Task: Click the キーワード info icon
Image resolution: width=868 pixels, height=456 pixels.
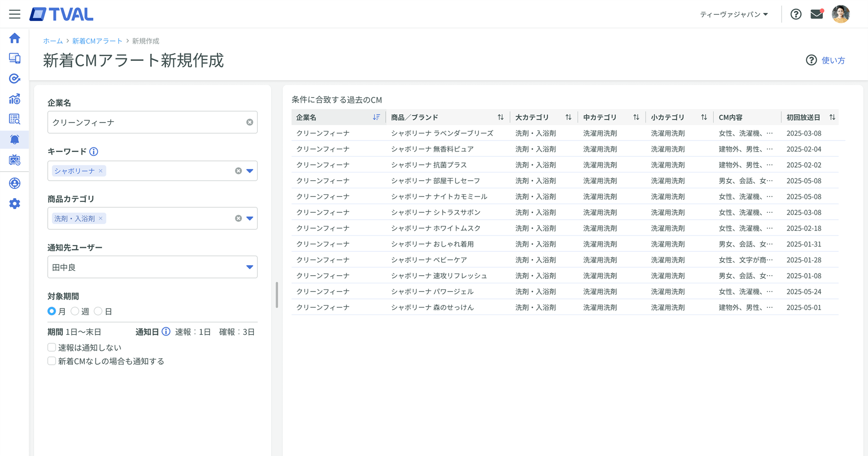Action: 94,152
